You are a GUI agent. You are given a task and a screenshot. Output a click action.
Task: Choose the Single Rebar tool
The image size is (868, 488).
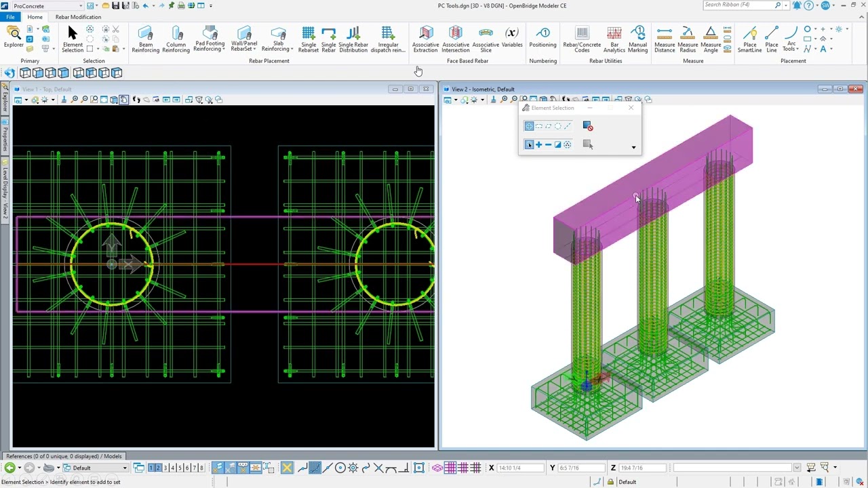(329, 39)
